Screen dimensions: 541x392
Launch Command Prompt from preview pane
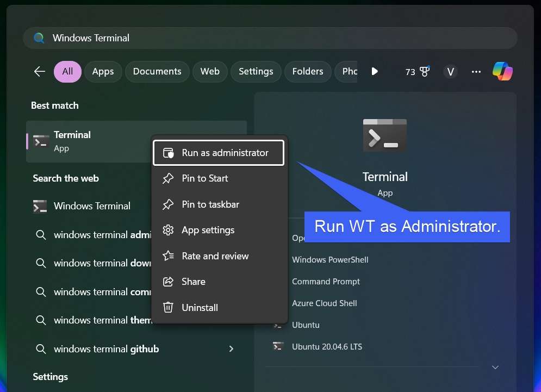click(x=326, y=282)
